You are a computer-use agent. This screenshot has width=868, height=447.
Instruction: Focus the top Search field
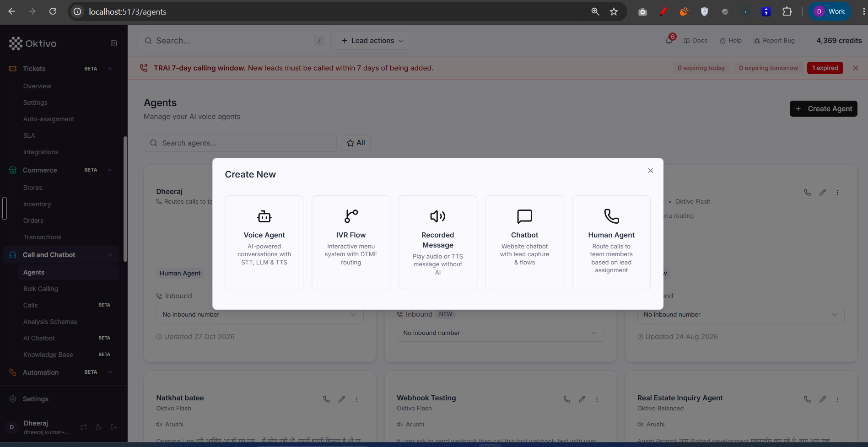click(x=234, y=41)
